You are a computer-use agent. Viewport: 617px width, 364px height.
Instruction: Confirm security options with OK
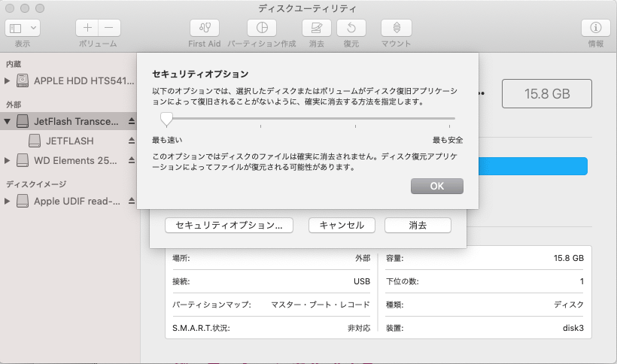[x=436, y=186]
